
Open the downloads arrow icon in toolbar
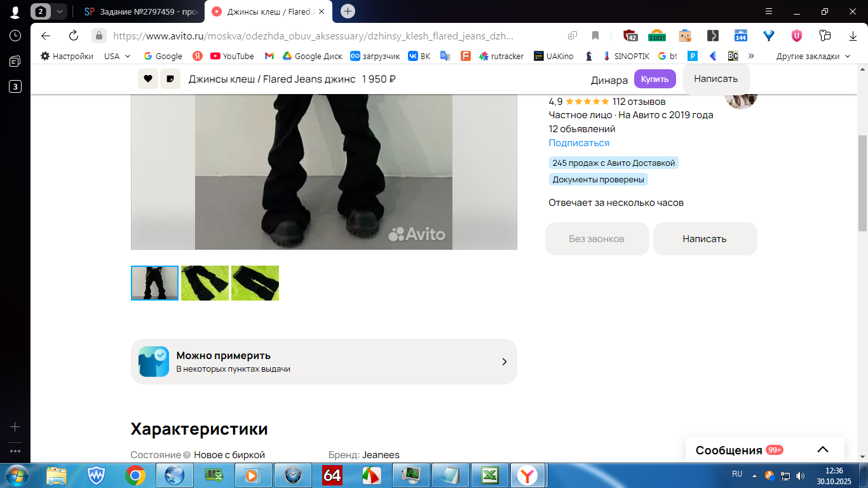coord(853,36)
